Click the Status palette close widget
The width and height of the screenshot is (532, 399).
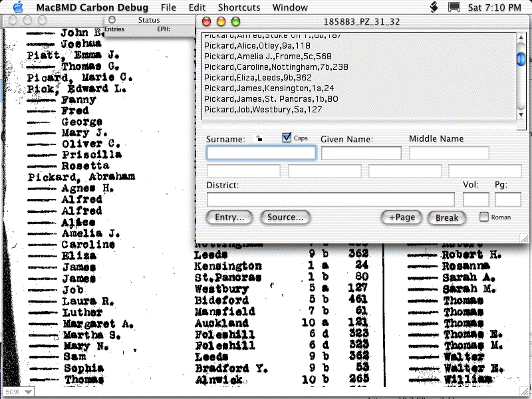[x=112, y=20]
